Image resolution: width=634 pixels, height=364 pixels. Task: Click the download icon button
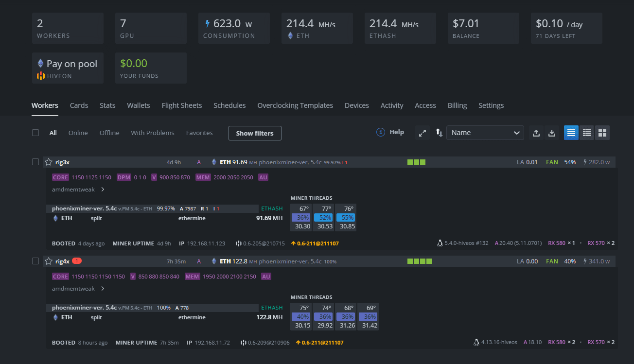pyautogui.click(x=552, y=133)
